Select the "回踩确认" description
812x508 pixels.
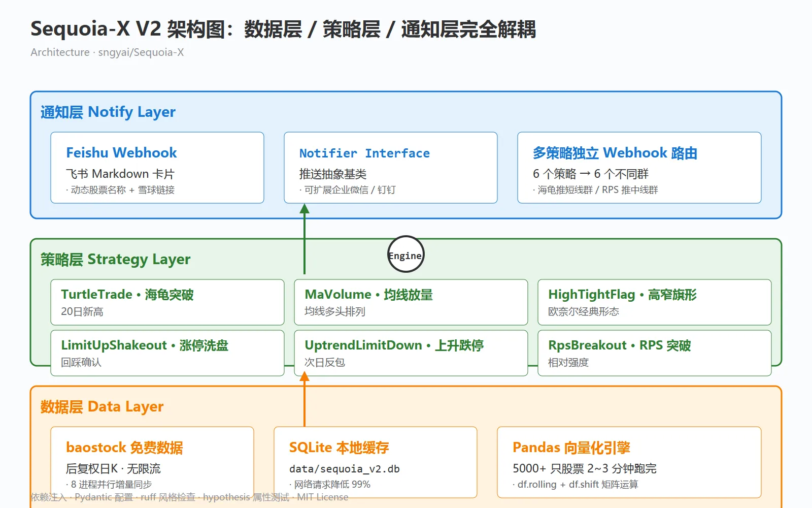tap(81, 362)
